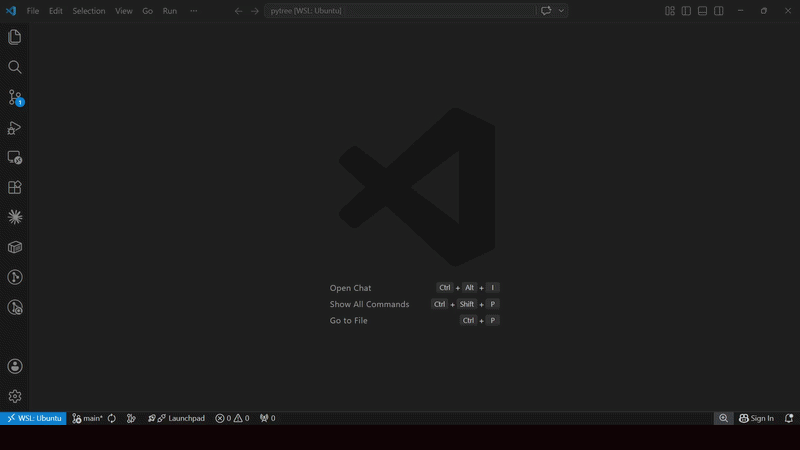Open the container box icon view
The width and height of the screenshot is (800, 450).
(x=14, y=247)
